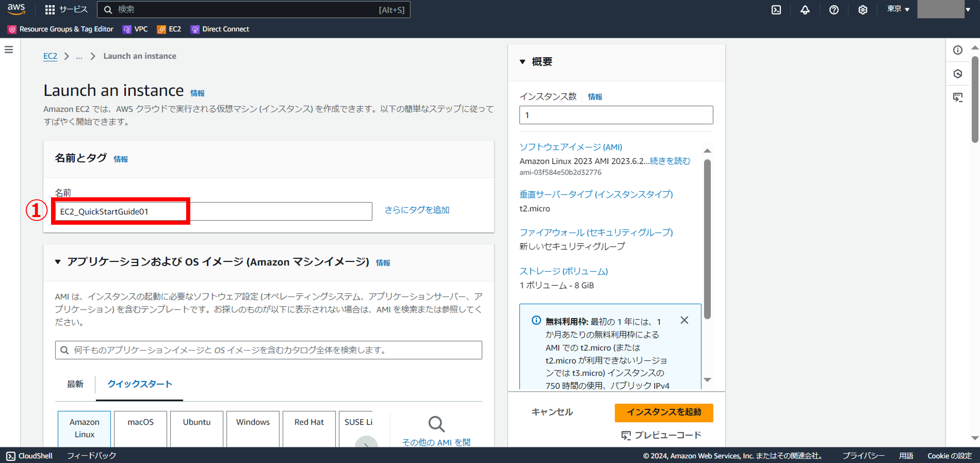Open ソフトウェアイメージ (AMI) summary link

[571, 147]
